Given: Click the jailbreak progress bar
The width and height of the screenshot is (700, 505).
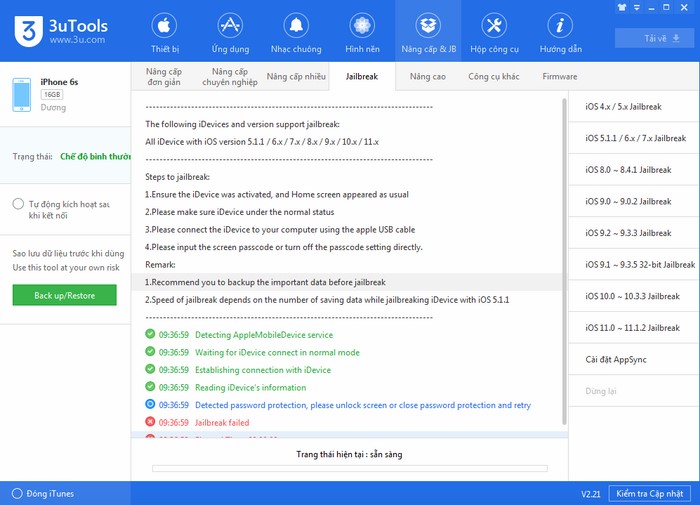Looking at the screenshot, I should (350, 468).
